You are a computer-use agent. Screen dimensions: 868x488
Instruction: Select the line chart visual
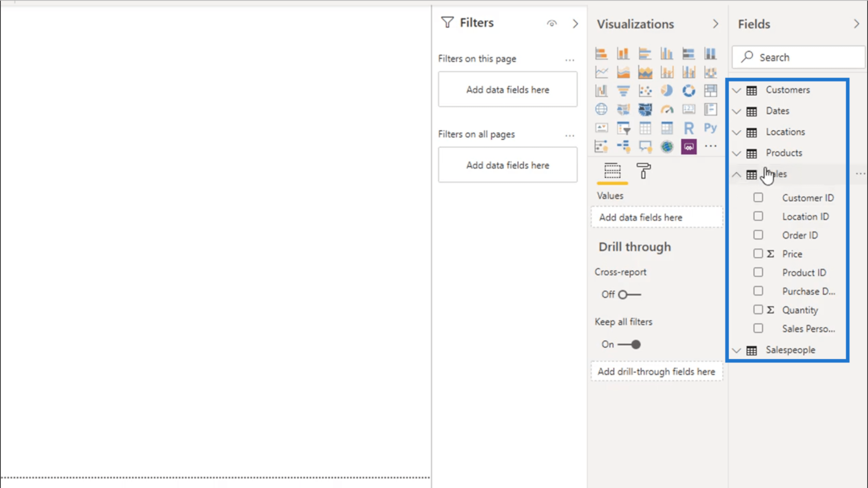tap(601, 72)
